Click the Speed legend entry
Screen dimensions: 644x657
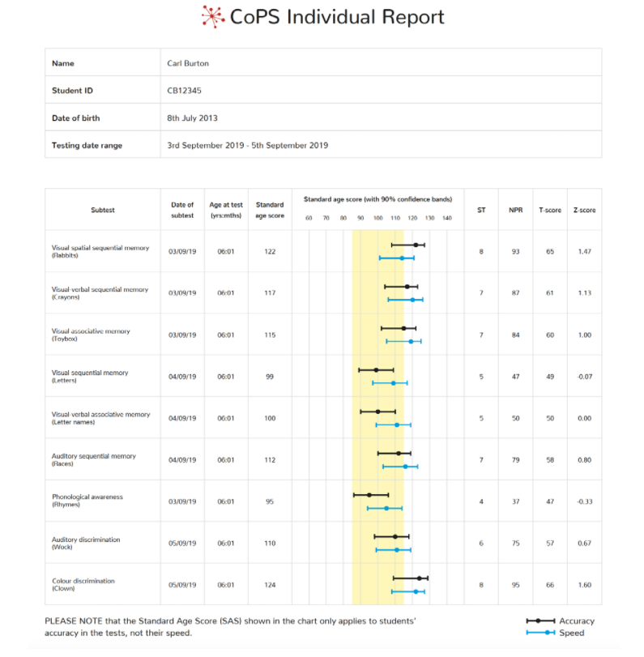click(x=555, y=633)
